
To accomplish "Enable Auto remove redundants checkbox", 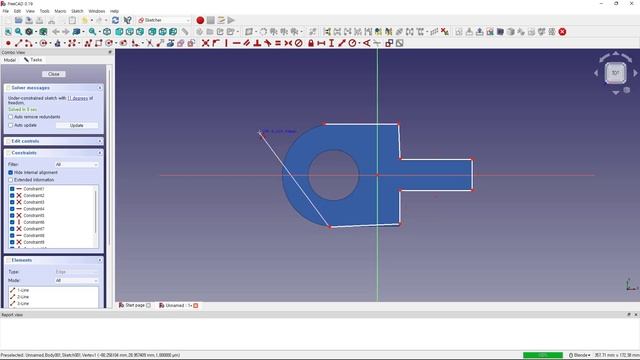I will [11, 117].
